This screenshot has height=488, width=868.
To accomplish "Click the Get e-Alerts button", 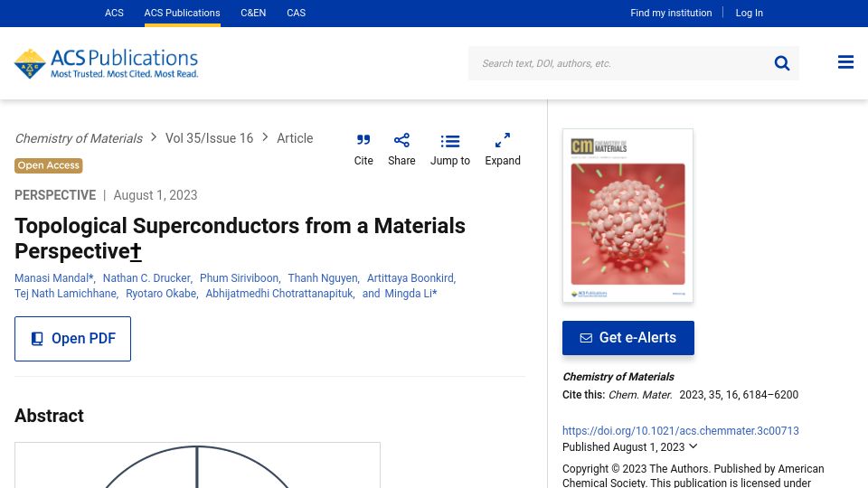I will click(628, 337).
